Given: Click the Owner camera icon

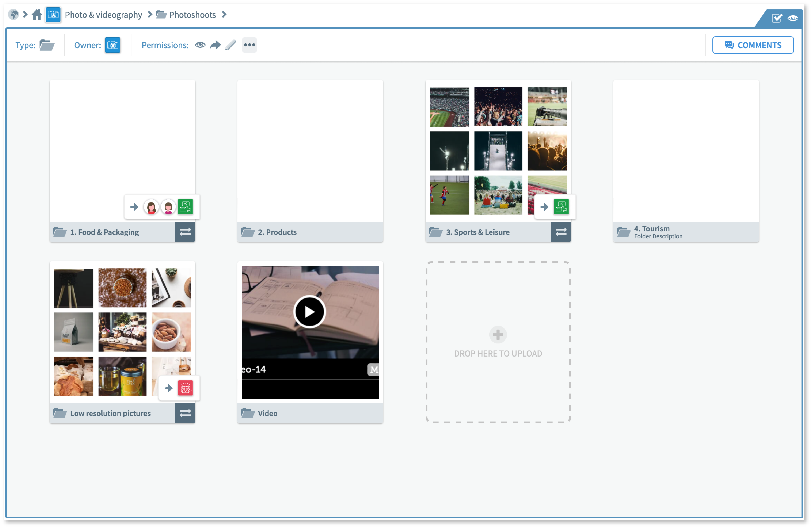Looking at the screenshot, I should (113, 45).
